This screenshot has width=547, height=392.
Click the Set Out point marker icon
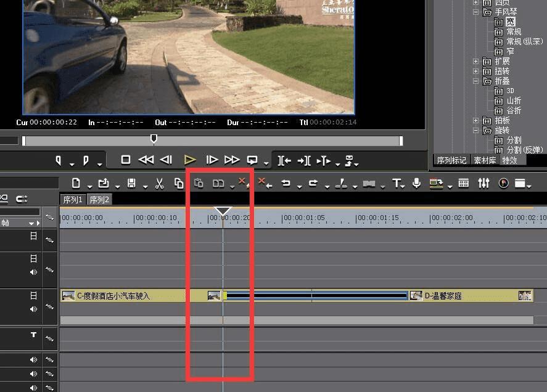pyautogui.click(x=86, y=160)
